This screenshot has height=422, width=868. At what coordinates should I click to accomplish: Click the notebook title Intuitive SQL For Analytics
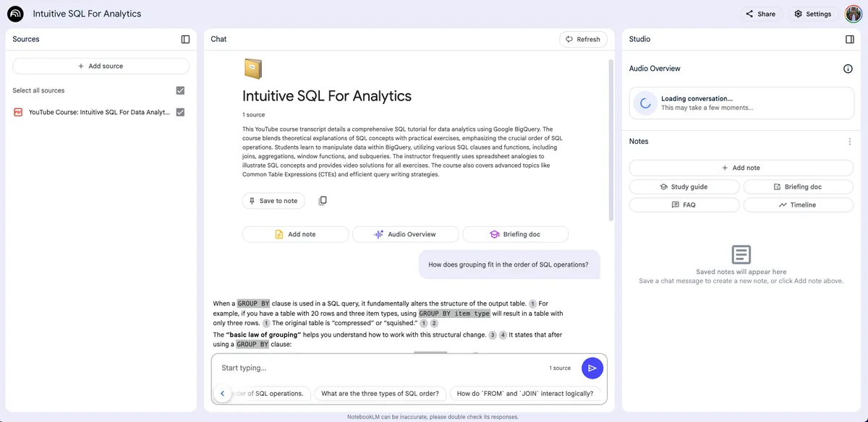(327, 96)
